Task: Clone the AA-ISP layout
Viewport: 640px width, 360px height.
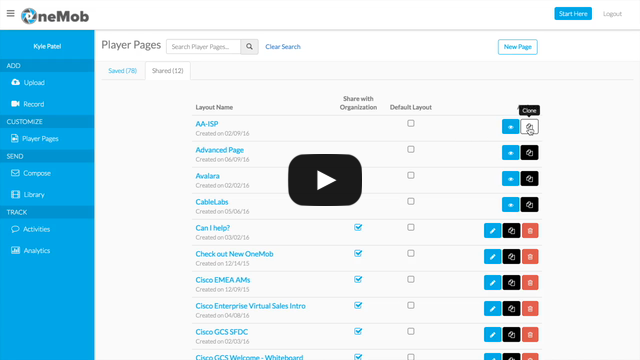Action: coord(529,127)
